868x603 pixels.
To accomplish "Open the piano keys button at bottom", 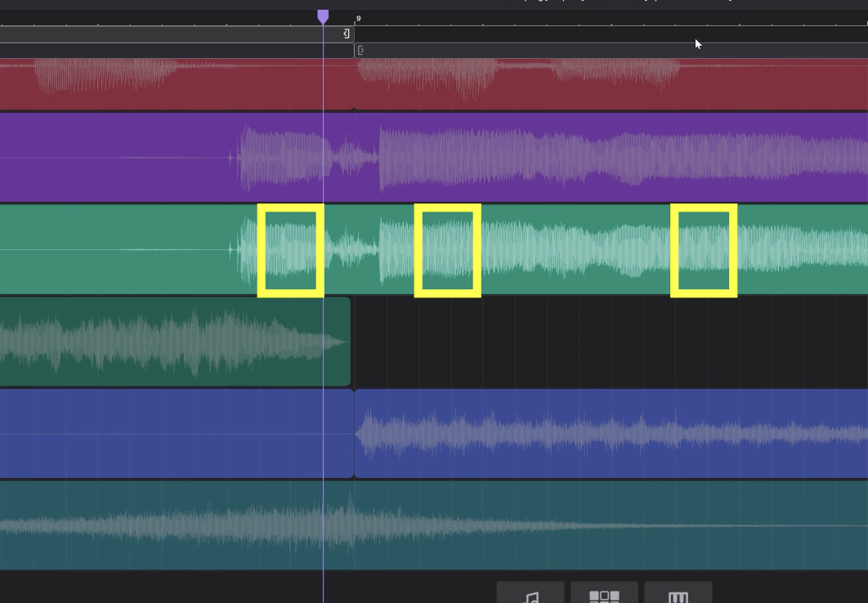I will [x=678, y=592].
